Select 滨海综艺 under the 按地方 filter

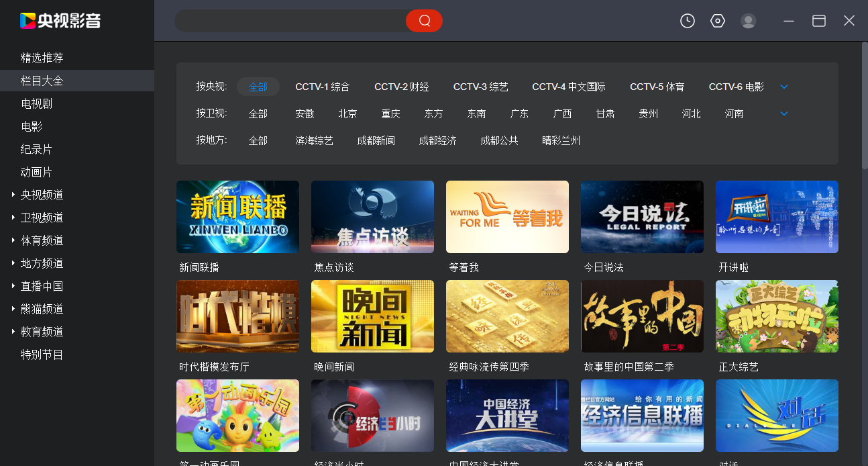point(315,140)
